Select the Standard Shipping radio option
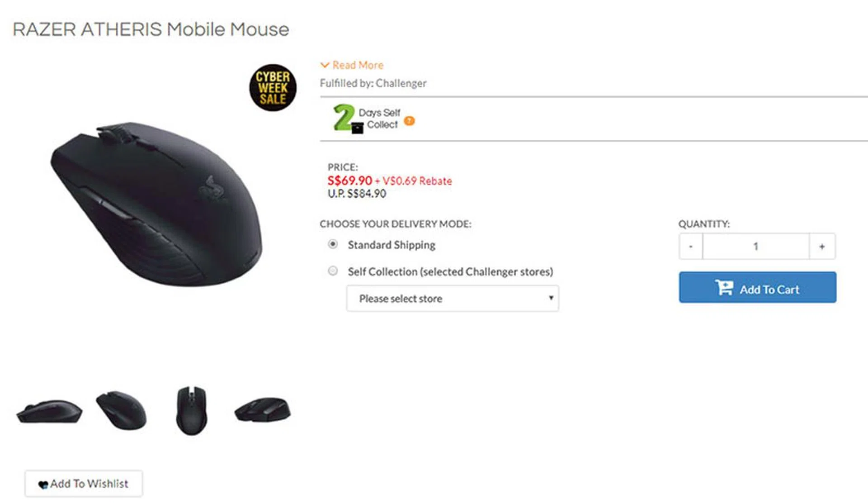 (x=333, y=244)
